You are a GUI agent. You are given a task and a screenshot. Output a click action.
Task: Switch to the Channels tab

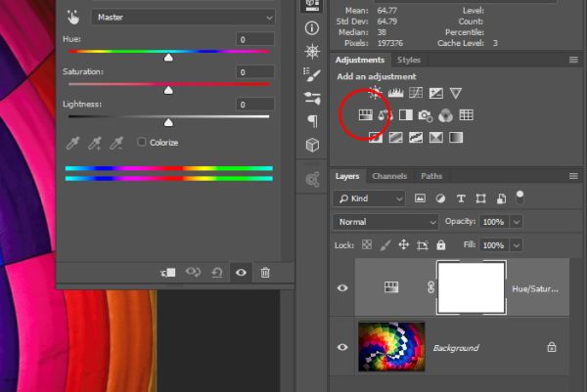click(389, 176)
